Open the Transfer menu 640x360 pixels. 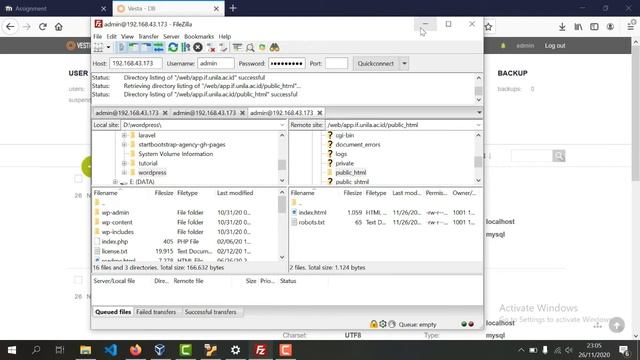point(148,36)
